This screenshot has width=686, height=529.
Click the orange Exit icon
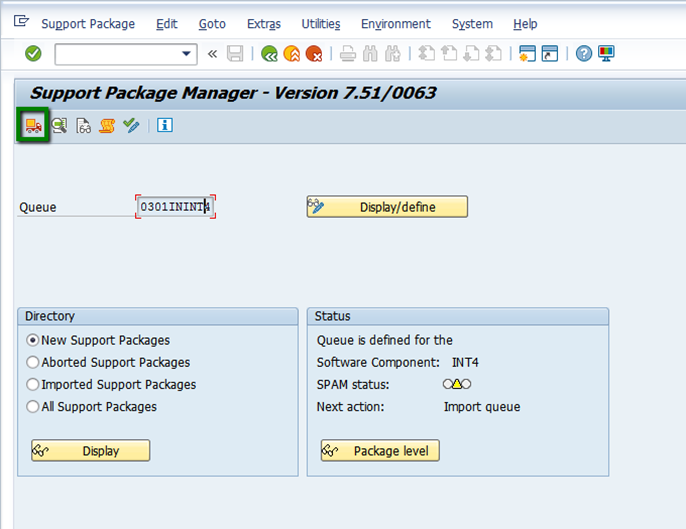click(x=292, y=54)
